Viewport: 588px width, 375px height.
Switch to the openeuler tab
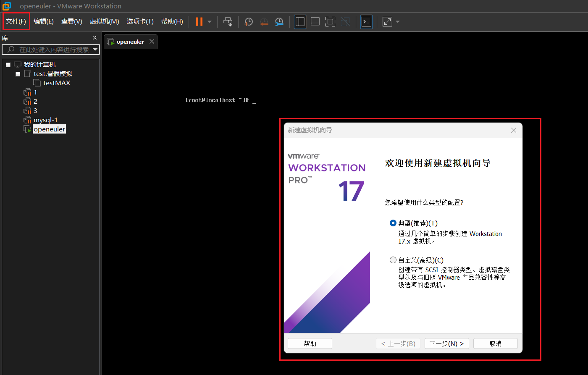pyautogui.click(x=131, y=42)
